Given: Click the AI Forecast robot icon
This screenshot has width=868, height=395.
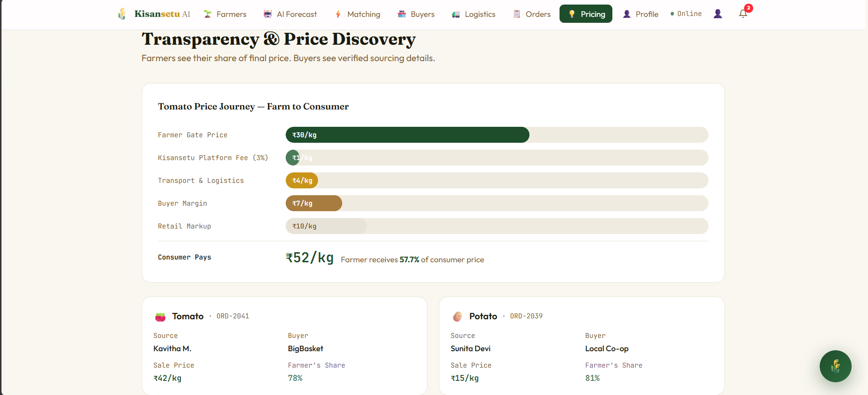Looking at the screenshot, I should tap(267, 14).
